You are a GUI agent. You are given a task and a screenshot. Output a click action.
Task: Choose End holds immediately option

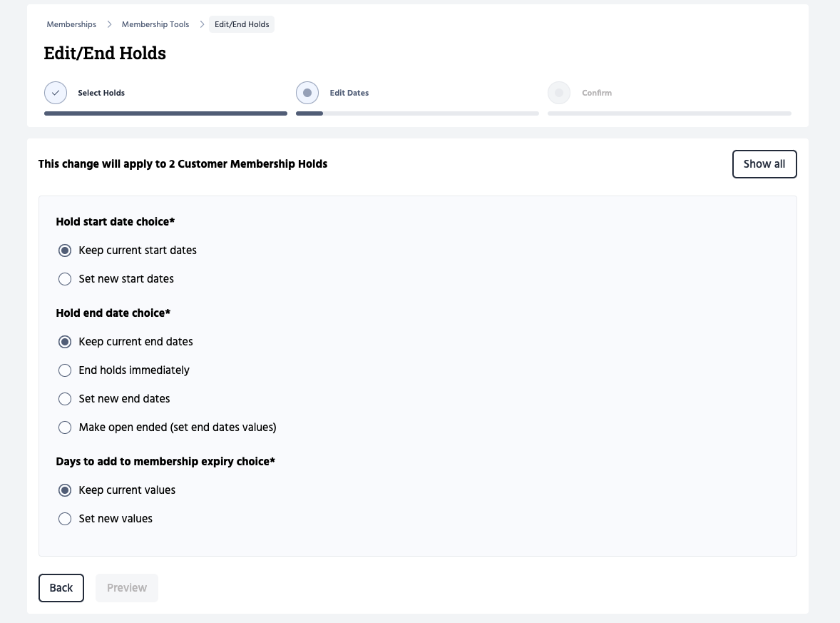(x=65, y=370)
